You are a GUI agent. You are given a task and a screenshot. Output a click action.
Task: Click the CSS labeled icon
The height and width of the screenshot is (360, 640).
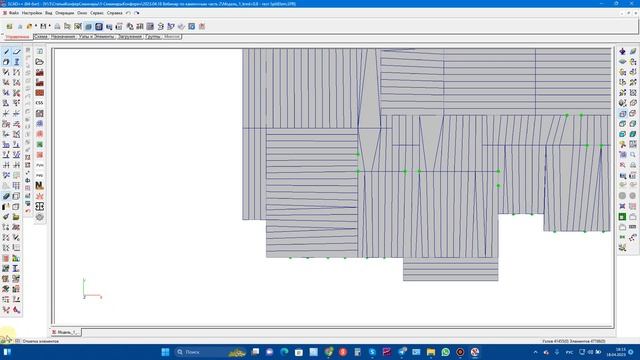pyautogui.click(x=40, y=103)
